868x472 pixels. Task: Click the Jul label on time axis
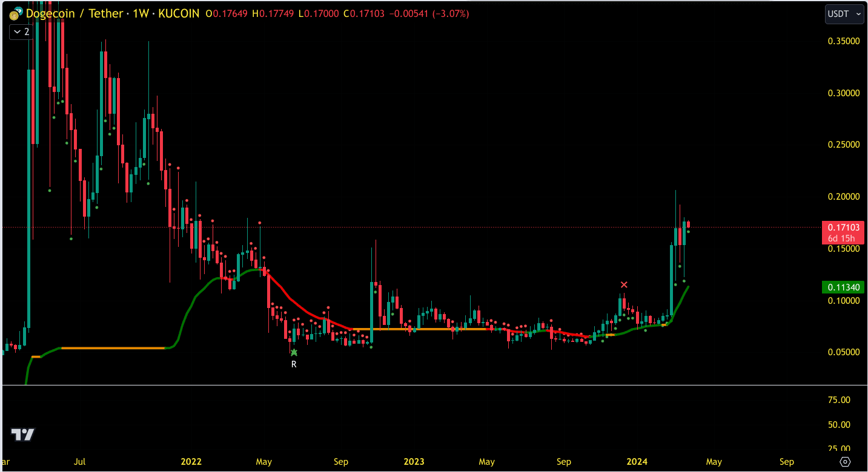pyautogui.click(x=79, y=462)
